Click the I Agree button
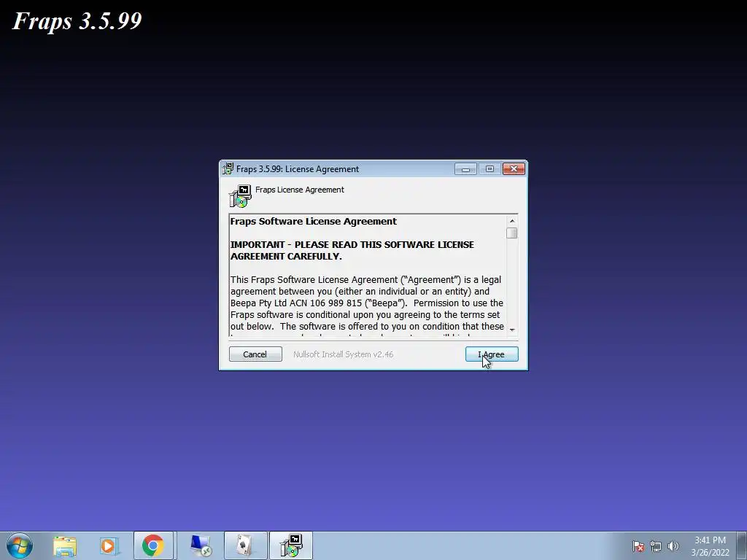Screen dimensions: 747x560 (x=492, y=354)
